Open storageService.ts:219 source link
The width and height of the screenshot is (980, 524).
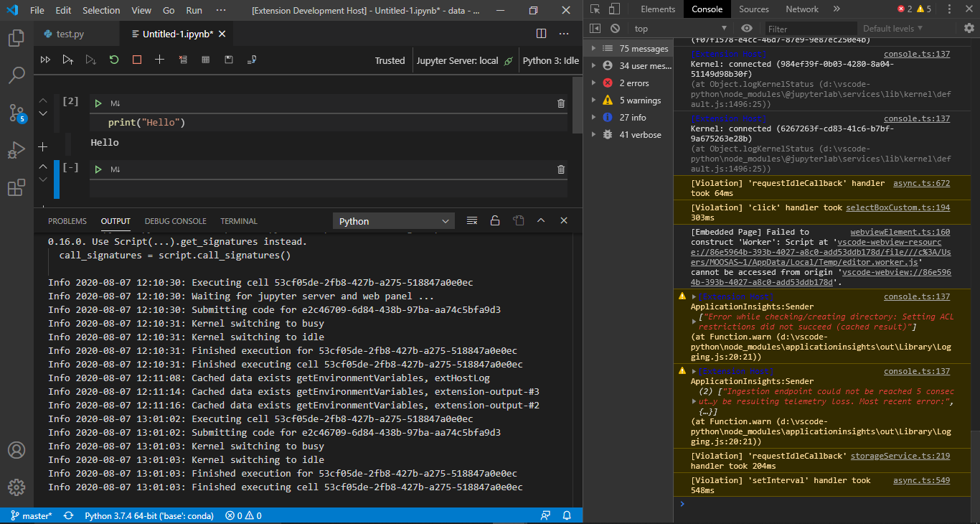(x=900, y=456)
